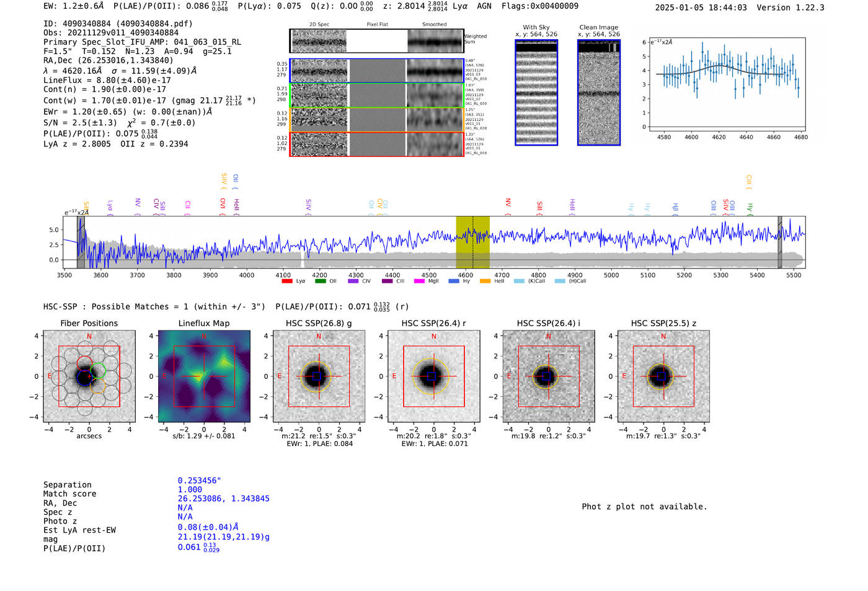868x591 pixels.
Task: Click the Clean Image CCD cutout
Action: (x=599, y=92)
